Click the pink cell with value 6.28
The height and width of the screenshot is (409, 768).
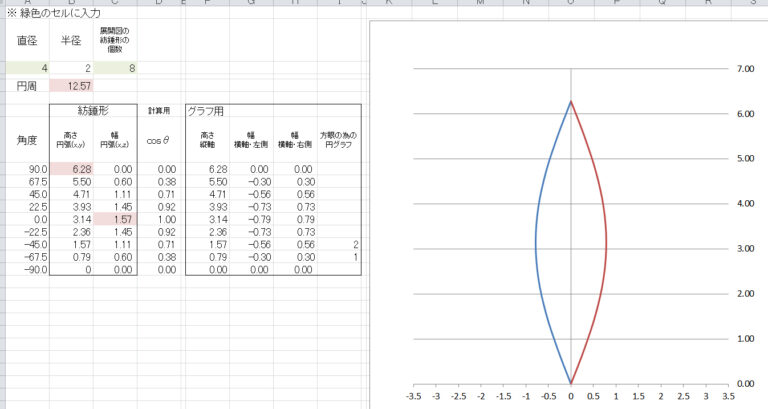click(x=71, y=170)
